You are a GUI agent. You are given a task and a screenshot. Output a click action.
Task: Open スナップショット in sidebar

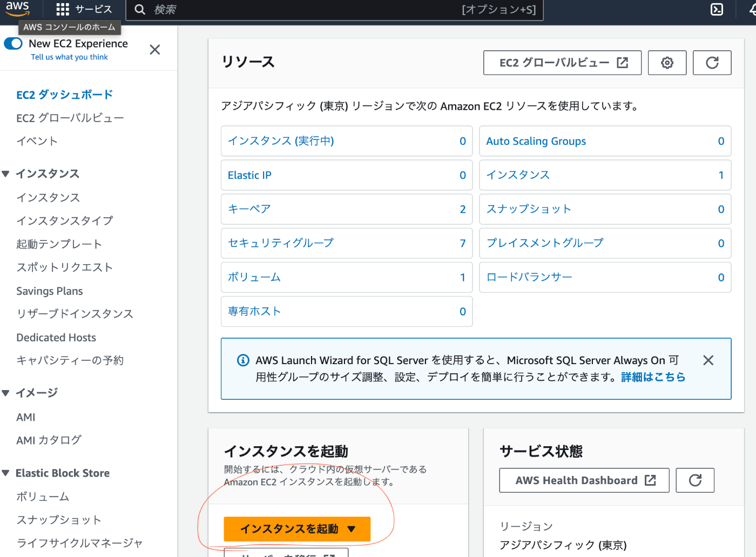59,520
